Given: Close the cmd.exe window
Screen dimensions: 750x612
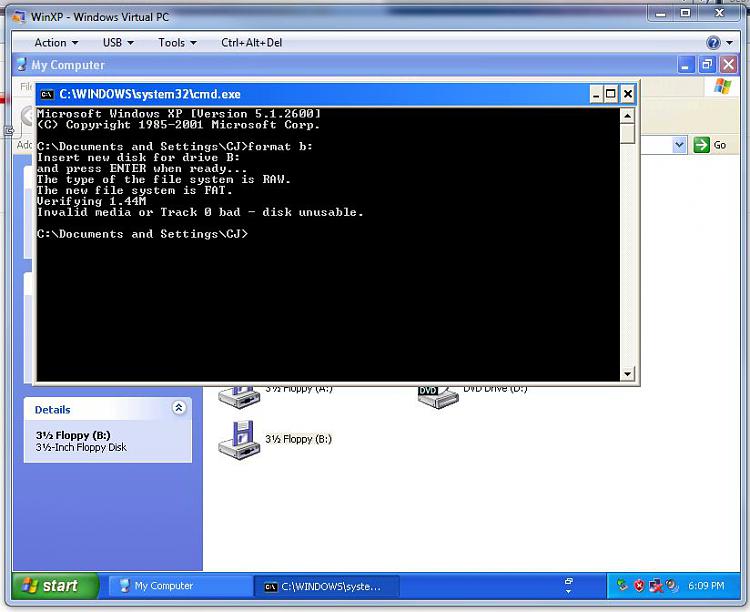Looking at the screenshot, I should (x=628, y=94).
